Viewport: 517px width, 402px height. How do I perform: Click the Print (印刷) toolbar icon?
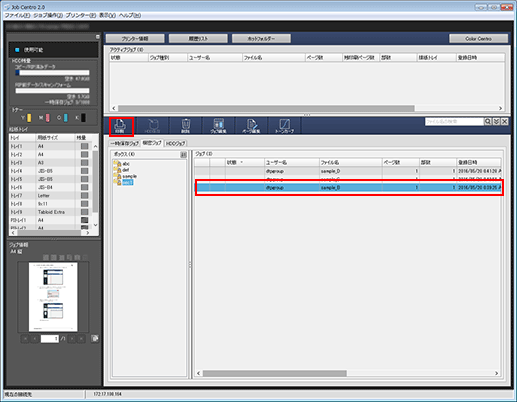click(x=120, y=126)
